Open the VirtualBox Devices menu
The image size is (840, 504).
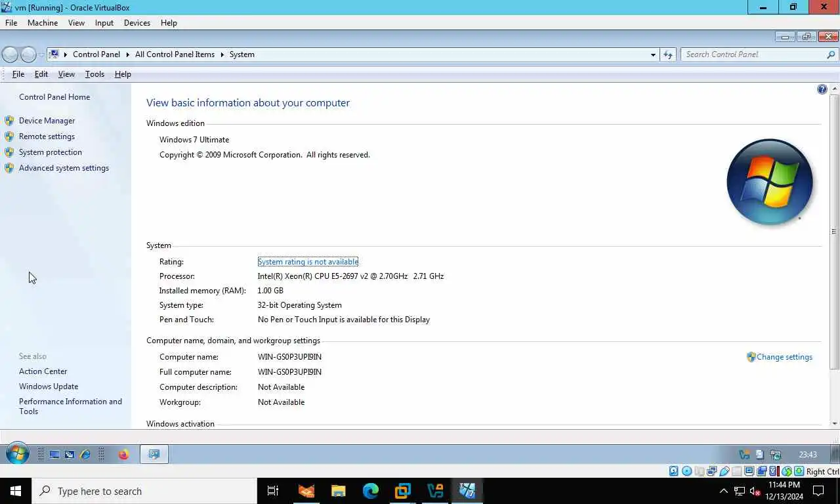point(137,23)
